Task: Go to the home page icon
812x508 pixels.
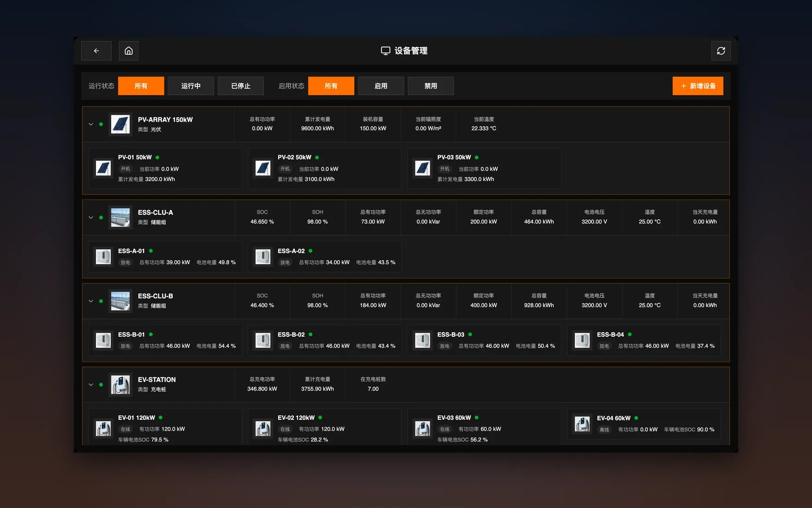Action: coord(129,51)
